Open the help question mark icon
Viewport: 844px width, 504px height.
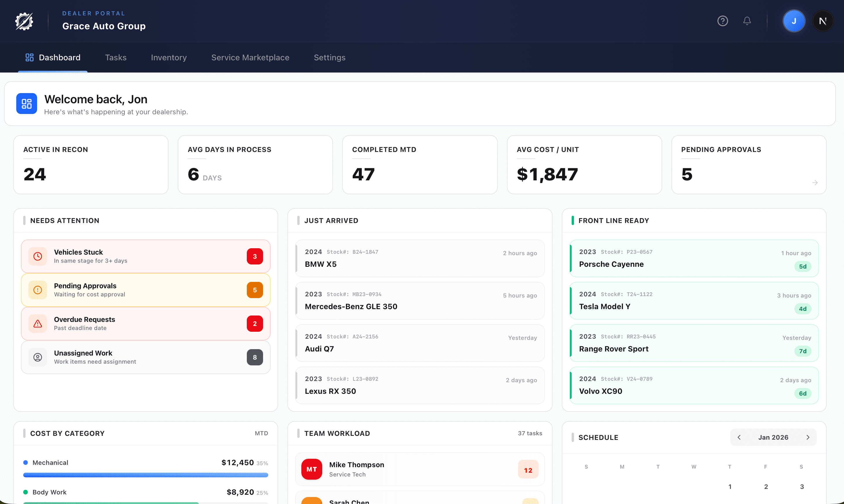coord(722,21)
